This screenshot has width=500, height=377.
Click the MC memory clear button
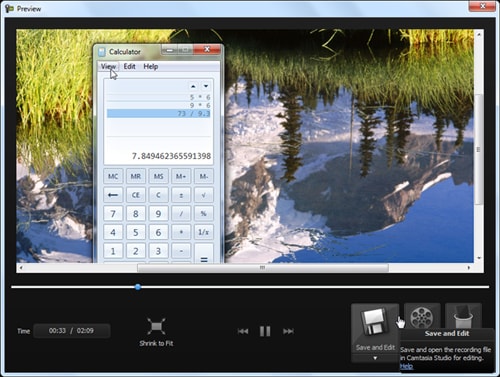click(x=113, y=176)
